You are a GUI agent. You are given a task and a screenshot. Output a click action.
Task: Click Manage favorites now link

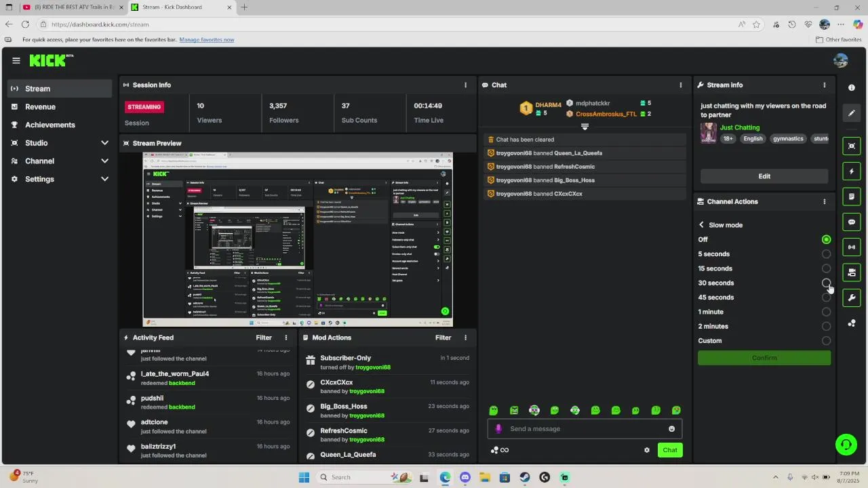click(x=207, y=39)
